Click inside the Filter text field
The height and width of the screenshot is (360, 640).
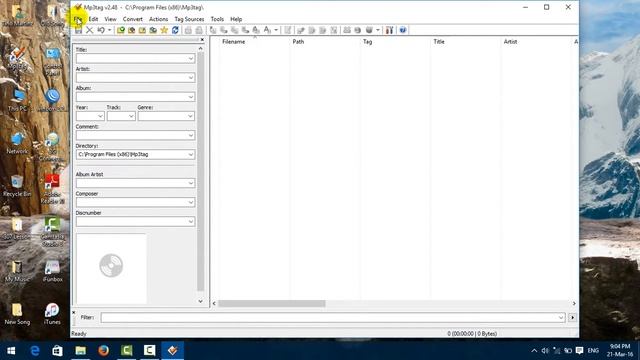click(x=329, y=318)
